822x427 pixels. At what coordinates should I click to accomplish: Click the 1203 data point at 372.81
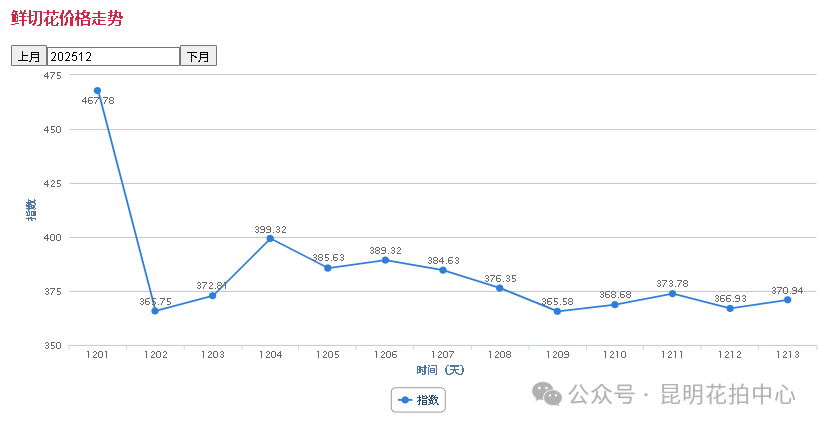[212, 296]
